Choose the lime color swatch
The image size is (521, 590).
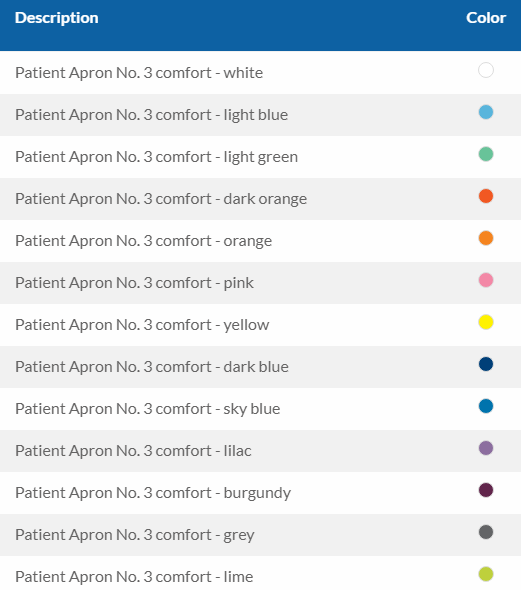pyautogui.click(x=486, y=574)
